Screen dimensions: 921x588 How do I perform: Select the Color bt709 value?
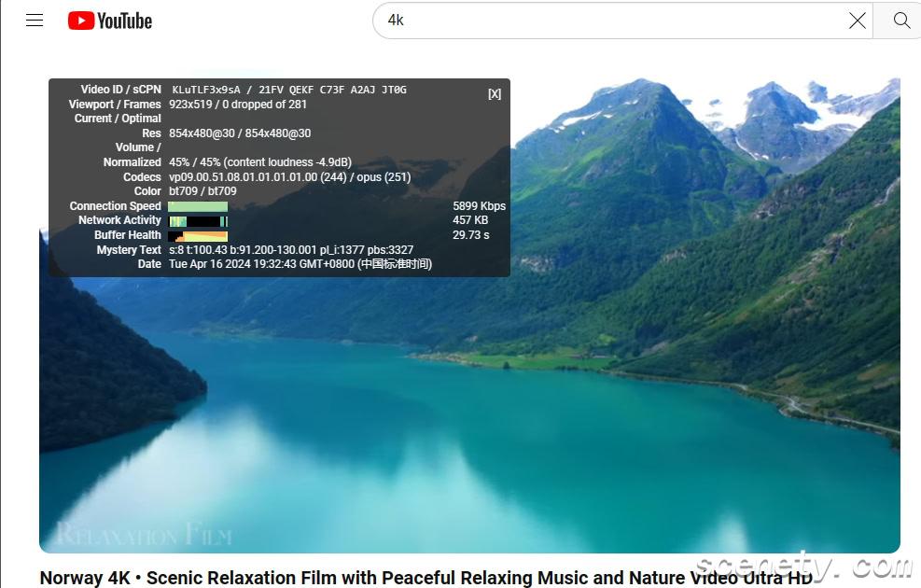(x=202, y=191)
